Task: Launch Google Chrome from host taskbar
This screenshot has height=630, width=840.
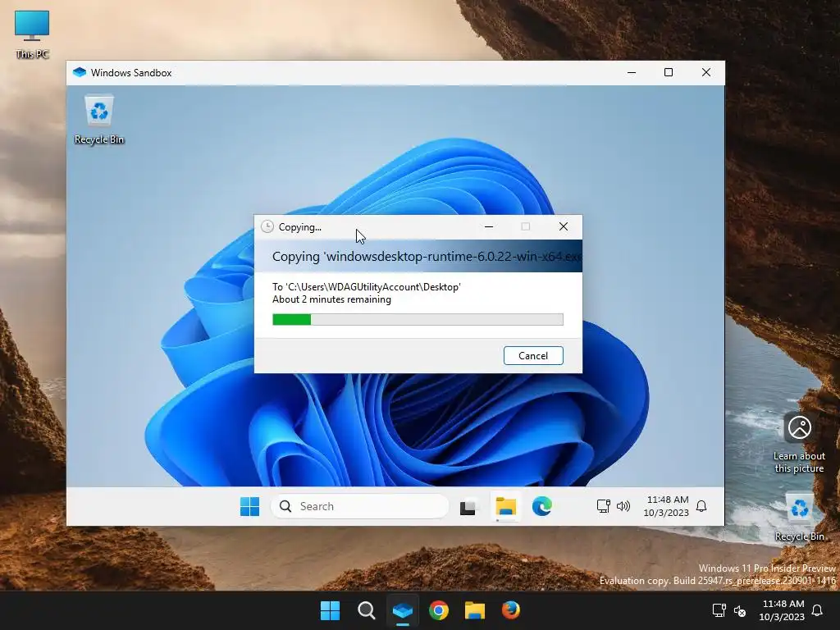Action: coord(439,610)
